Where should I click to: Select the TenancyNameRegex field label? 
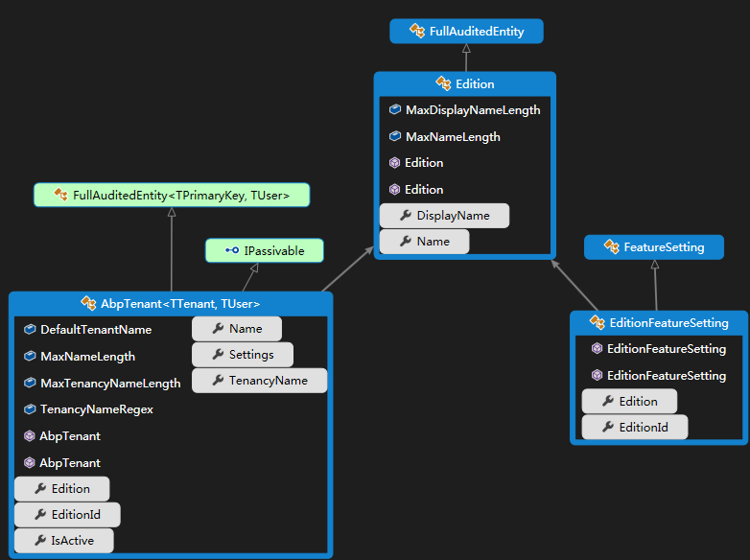coord(97,409)
